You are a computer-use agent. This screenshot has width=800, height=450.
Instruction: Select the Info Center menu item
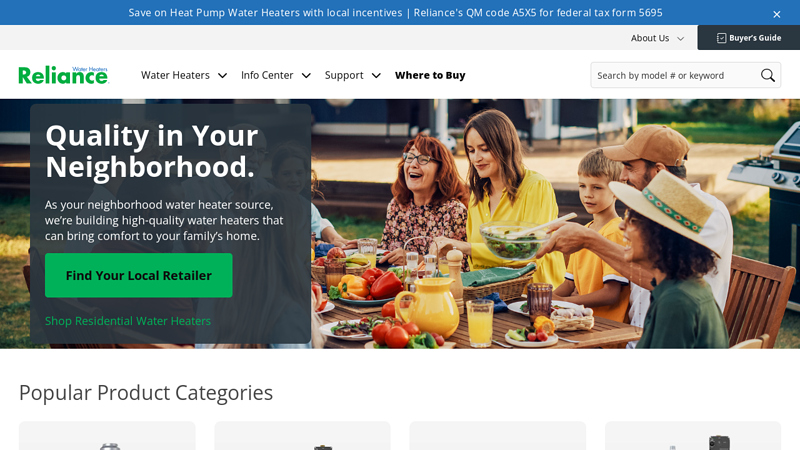[x=267, y=75]
